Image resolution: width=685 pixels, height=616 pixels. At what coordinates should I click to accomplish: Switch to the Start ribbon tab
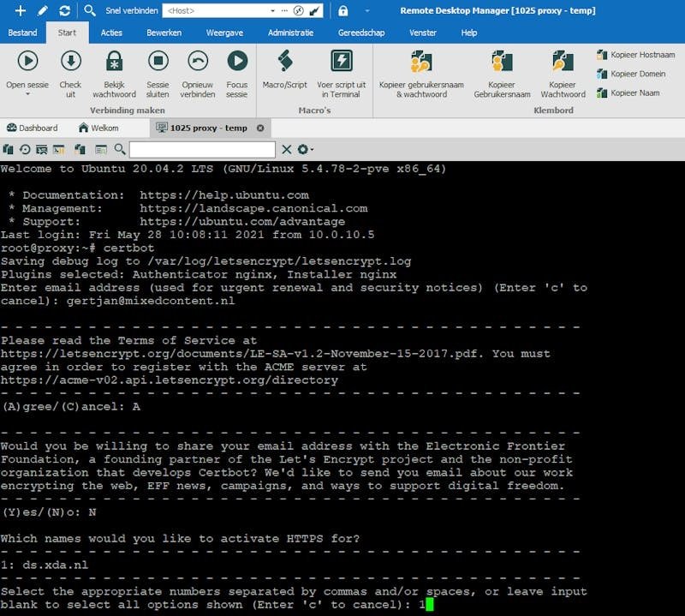67,33
